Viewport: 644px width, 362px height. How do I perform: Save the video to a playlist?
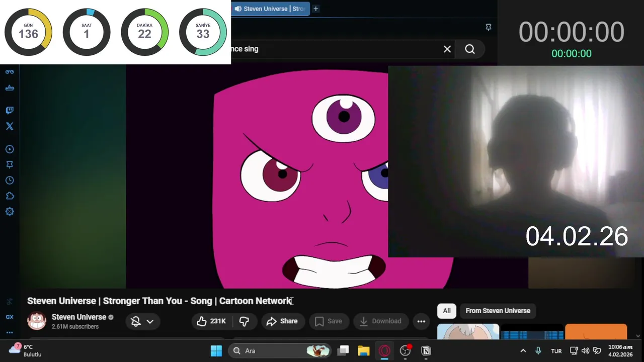[x=329, y=321]
